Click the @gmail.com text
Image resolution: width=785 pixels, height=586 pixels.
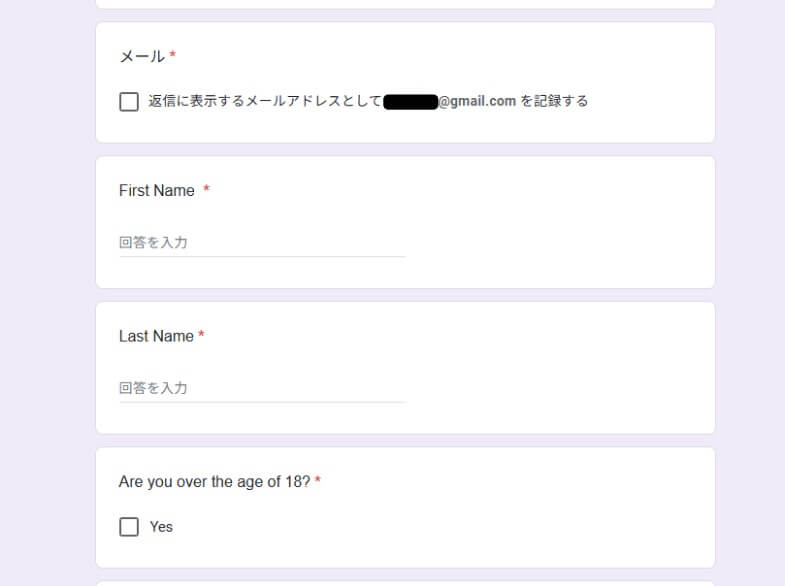(477, 101)
